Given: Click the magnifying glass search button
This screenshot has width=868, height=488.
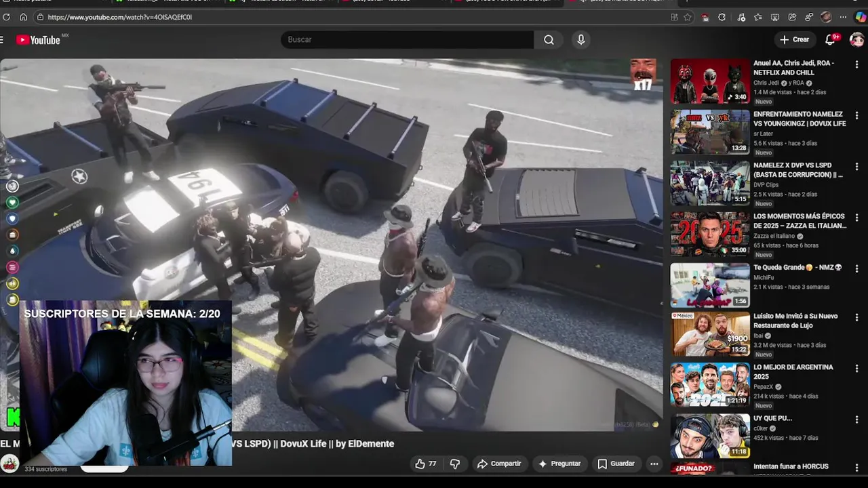Looking at the screenshot, I should 549,39.
